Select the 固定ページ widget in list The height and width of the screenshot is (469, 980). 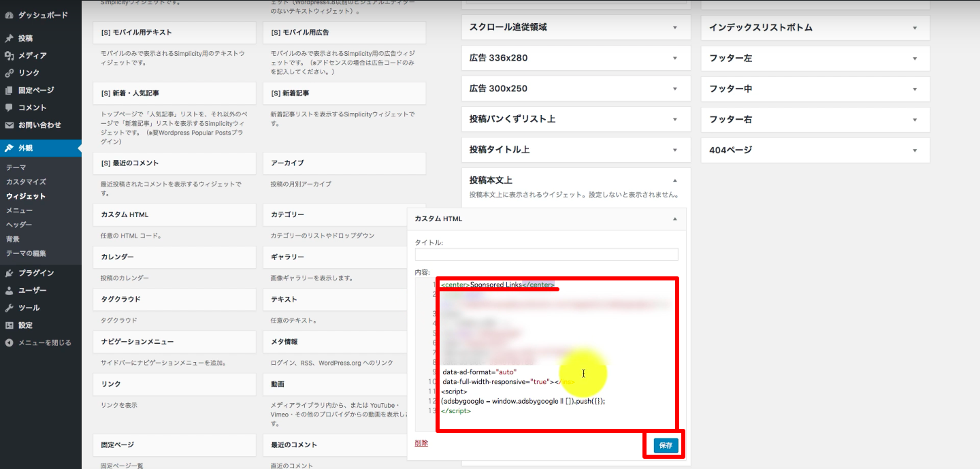tap(174, 445)
